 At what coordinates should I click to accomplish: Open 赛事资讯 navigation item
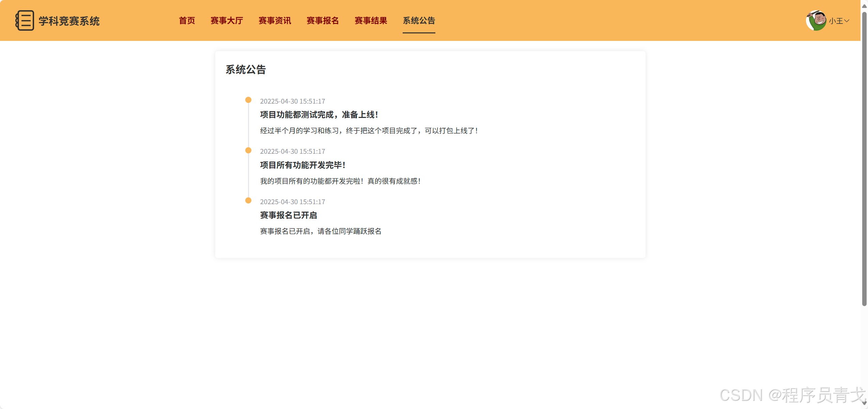point(275,20)
